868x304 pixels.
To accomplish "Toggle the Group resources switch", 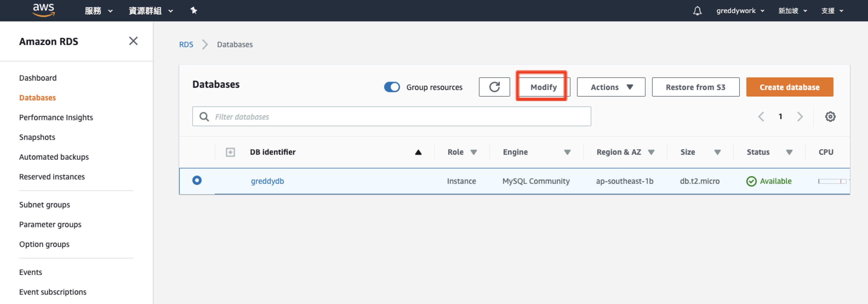I will (392, 87).
